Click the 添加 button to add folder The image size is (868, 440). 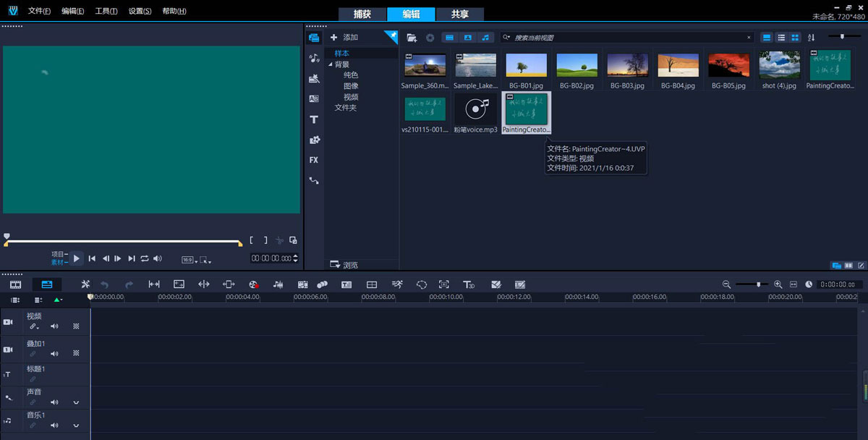tap(344, 37)
